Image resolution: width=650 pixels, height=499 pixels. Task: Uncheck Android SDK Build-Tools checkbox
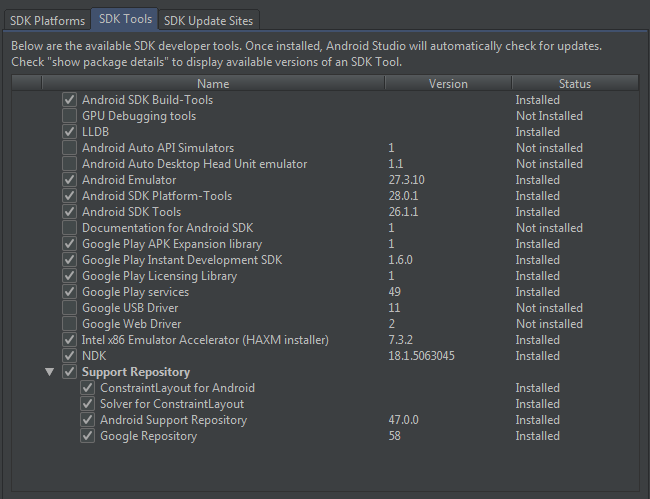69,99
